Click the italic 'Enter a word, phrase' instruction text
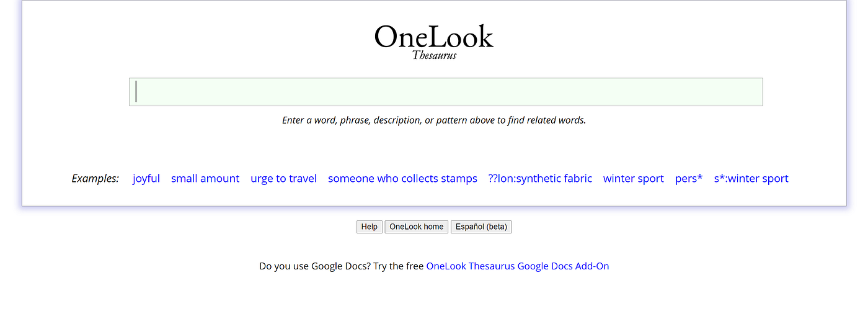The height and width of the screenshot is (311, 868). (434, 120)
